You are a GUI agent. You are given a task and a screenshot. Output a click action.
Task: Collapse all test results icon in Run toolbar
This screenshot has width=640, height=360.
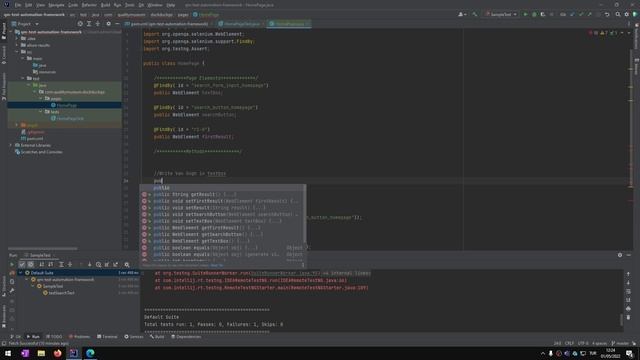70,264
